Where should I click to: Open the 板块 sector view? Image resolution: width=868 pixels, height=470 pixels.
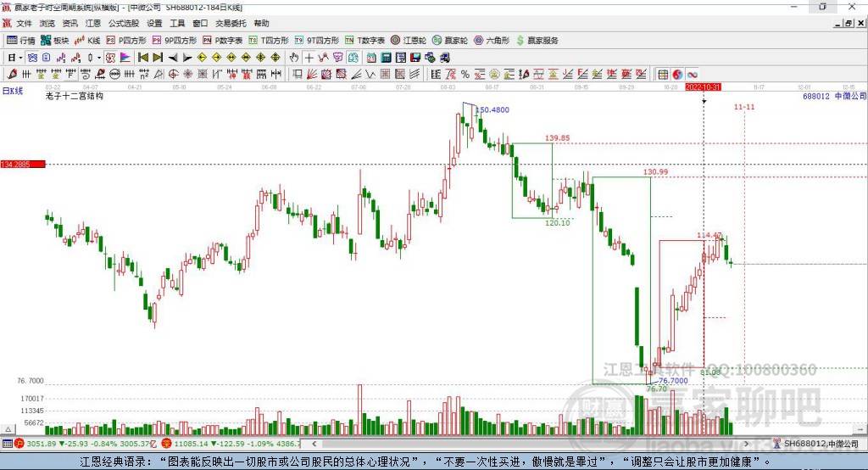pyautogui.click(x=54, y=41)
